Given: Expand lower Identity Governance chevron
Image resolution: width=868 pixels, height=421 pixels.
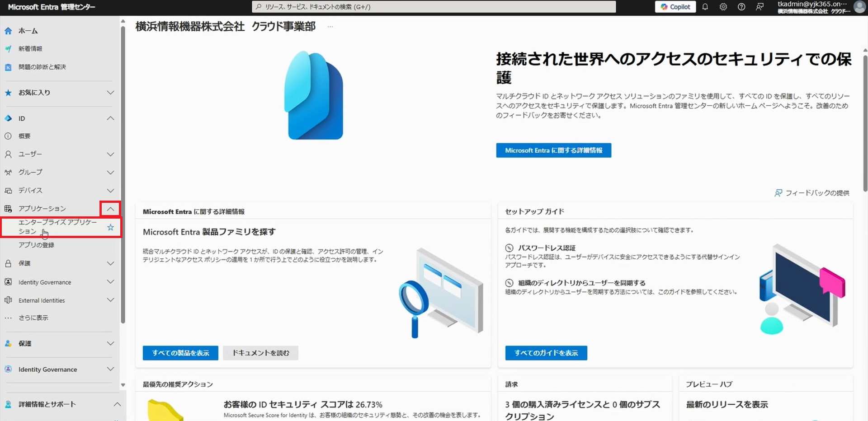Looking at the screenshot, I should 110,369.
